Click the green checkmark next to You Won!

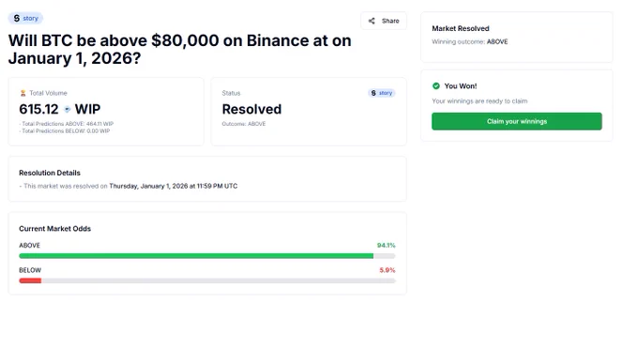[436, 85]
